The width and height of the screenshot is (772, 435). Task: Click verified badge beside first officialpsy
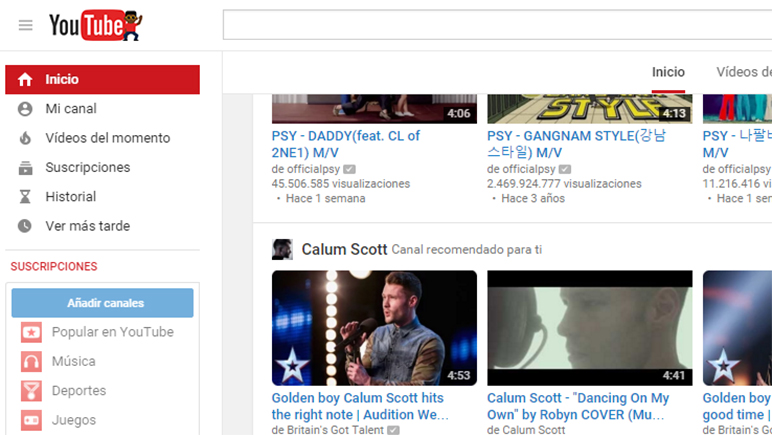349,169
